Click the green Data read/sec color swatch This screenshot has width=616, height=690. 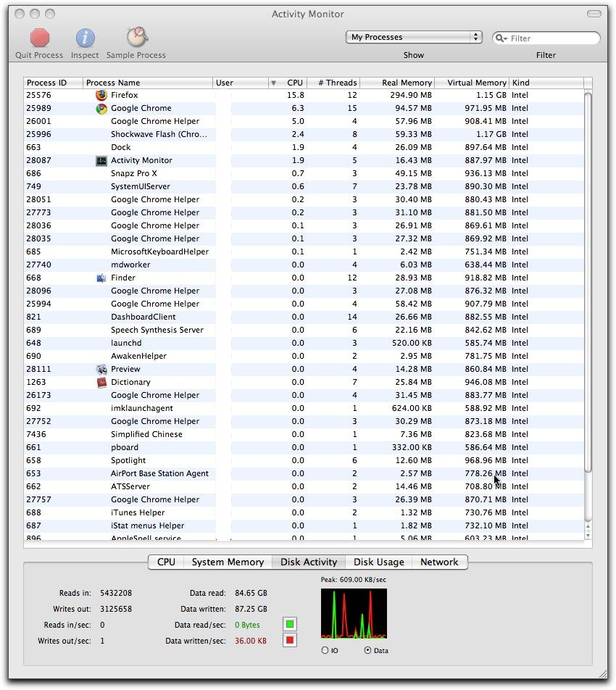tap(289, 624)
